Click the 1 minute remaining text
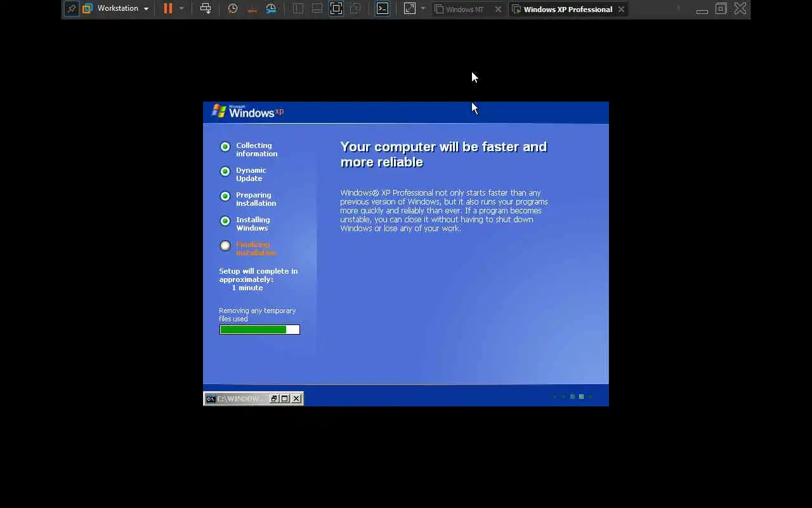Viewport: 812px width, 508px height. [x=247, y=288]
